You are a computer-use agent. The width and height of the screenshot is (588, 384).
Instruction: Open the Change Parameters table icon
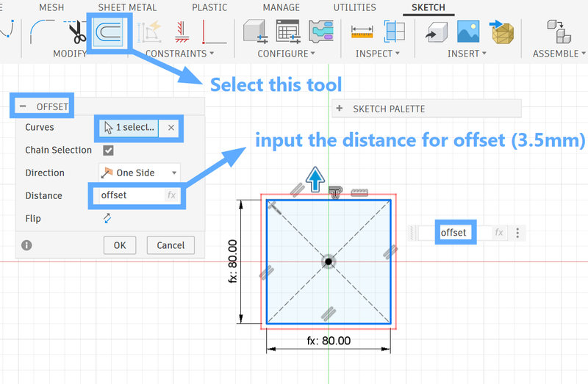pyautogui.click(x=288, y=32)
